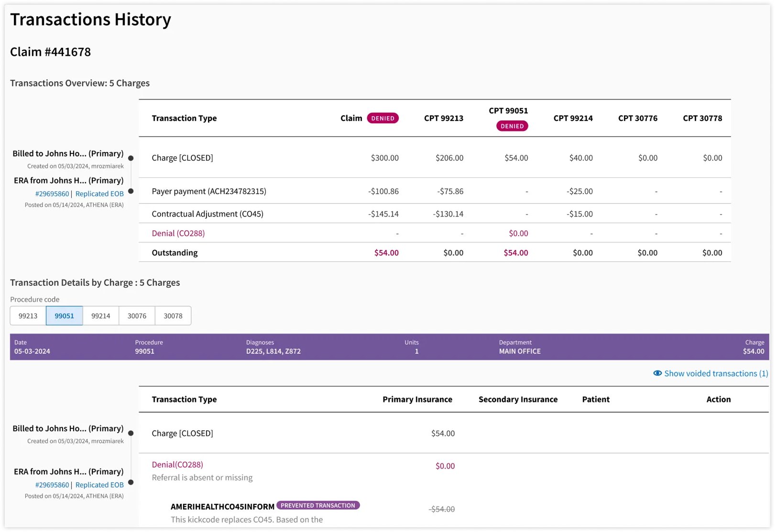Switch to the 99214 procedure code tab

tap(100, 316)
